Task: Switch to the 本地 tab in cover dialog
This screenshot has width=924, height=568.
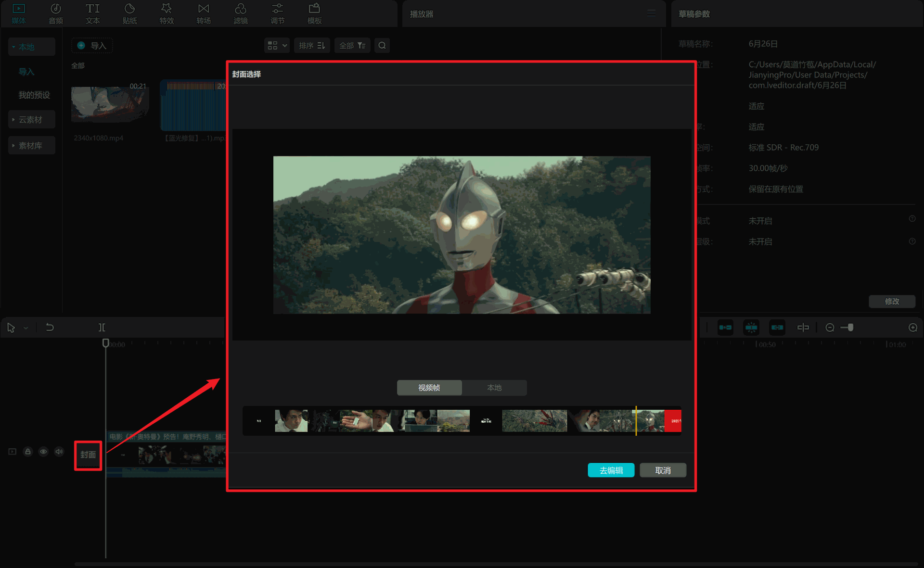Action: point(494,388)
